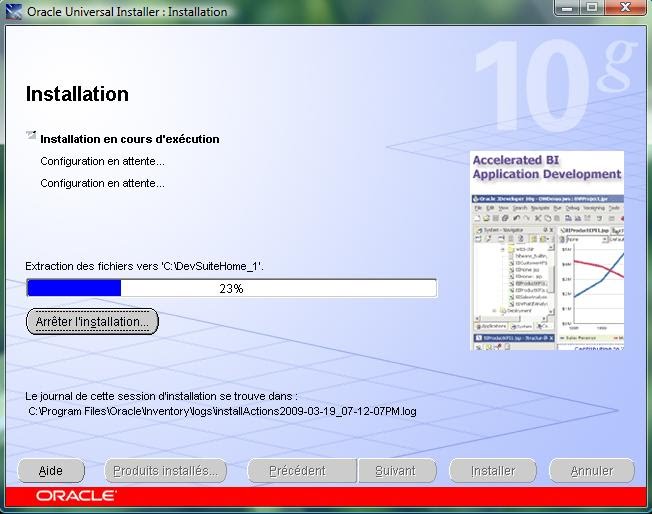Cancel with the Annuler button
Screen dimensions: 652x514
592,471
